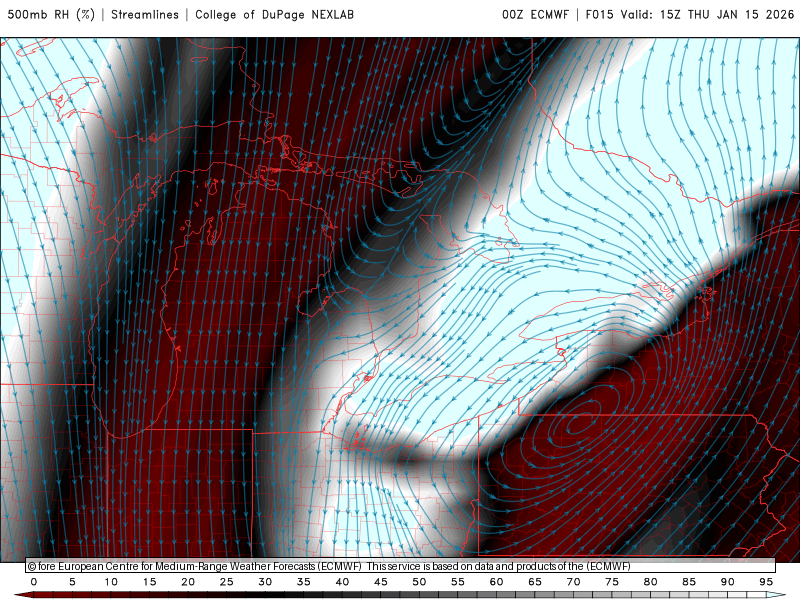Select the "F015" forecast hour text

pos(599,14)
